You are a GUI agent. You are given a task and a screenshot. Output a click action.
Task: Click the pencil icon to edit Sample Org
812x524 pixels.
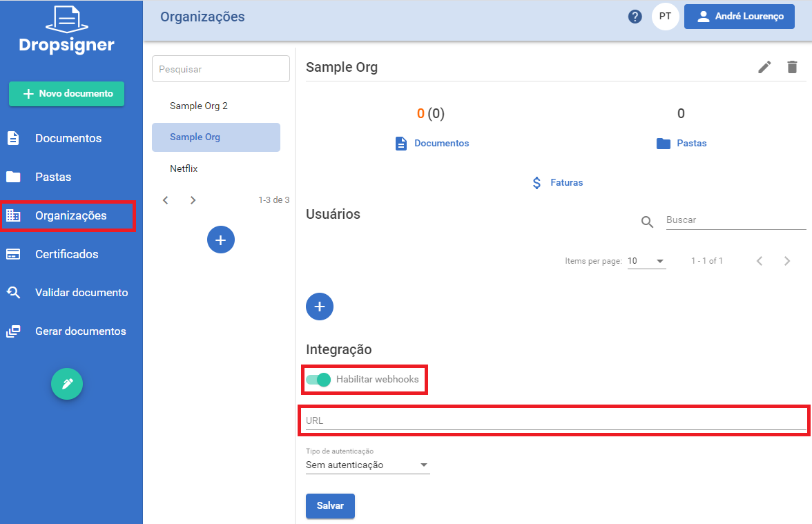(764, 67)
